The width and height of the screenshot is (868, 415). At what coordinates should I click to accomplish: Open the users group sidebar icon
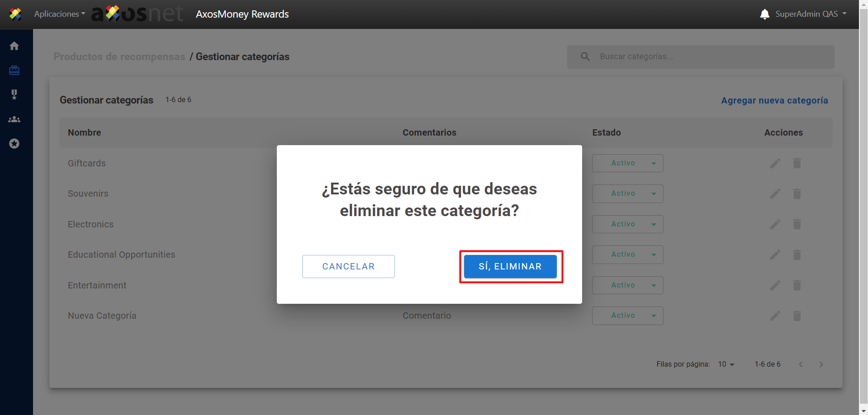pos(14,119)
